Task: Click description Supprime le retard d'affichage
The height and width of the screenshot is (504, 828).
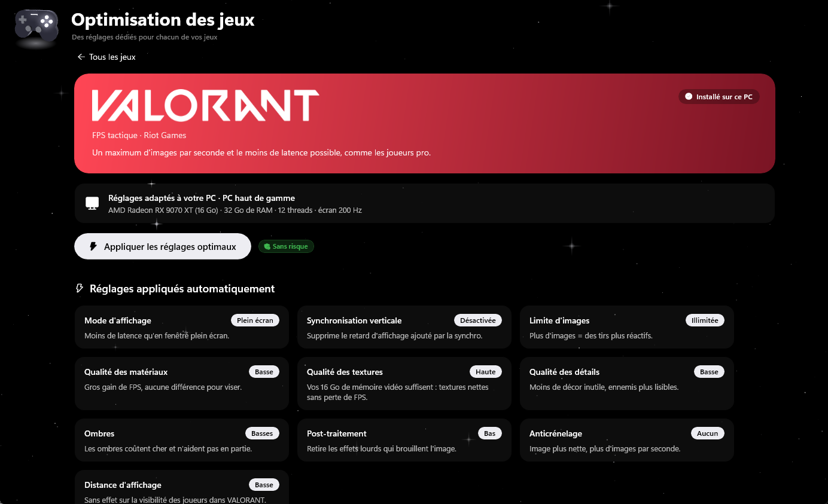Action: point(394,336)
